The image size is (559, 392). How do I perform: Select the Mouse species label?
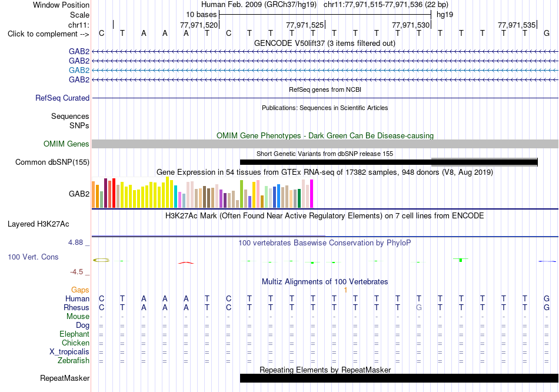click(78, 317)
